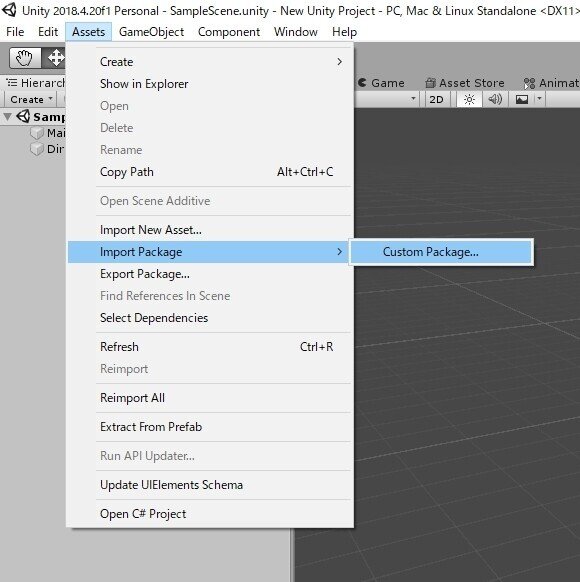
Task: Toggle 2D scene view mode
Action: [x=436, y=99]
